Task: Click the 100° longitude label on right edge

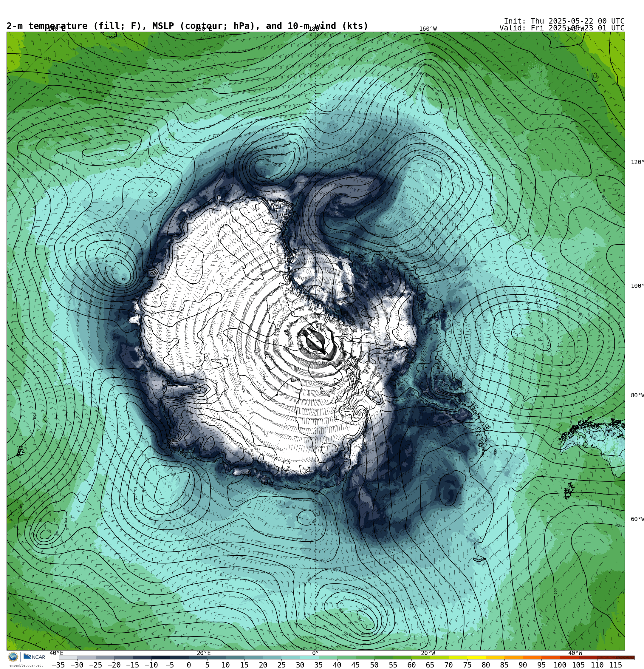Action: click(x=637, y=286)
